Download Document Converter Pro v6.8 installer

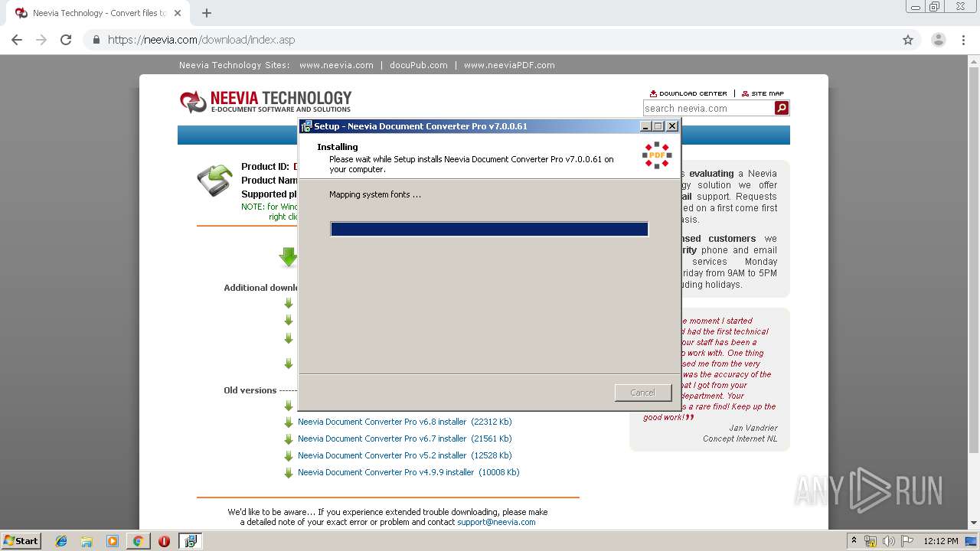coord(405,422)
